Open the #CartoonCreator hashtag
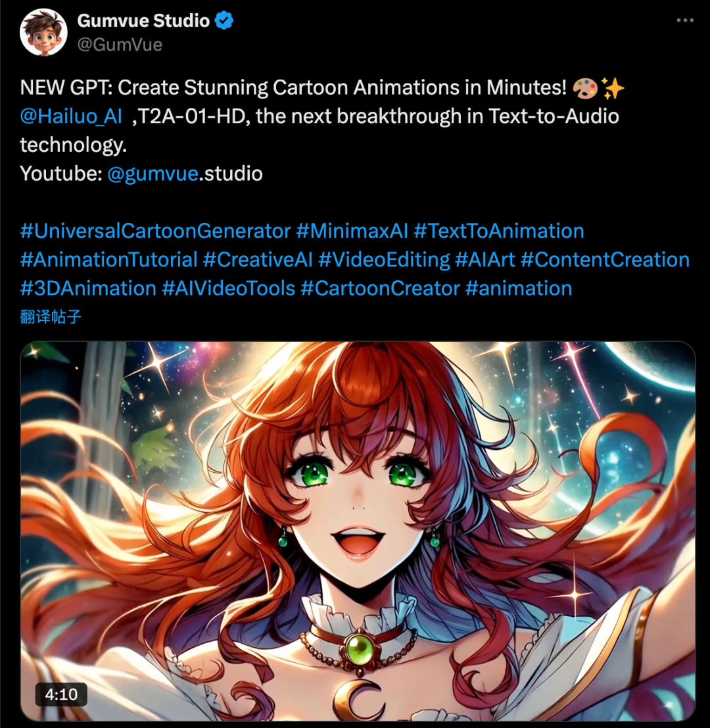The height and width of the screenshot is (728, 710). tap(380, 289)
